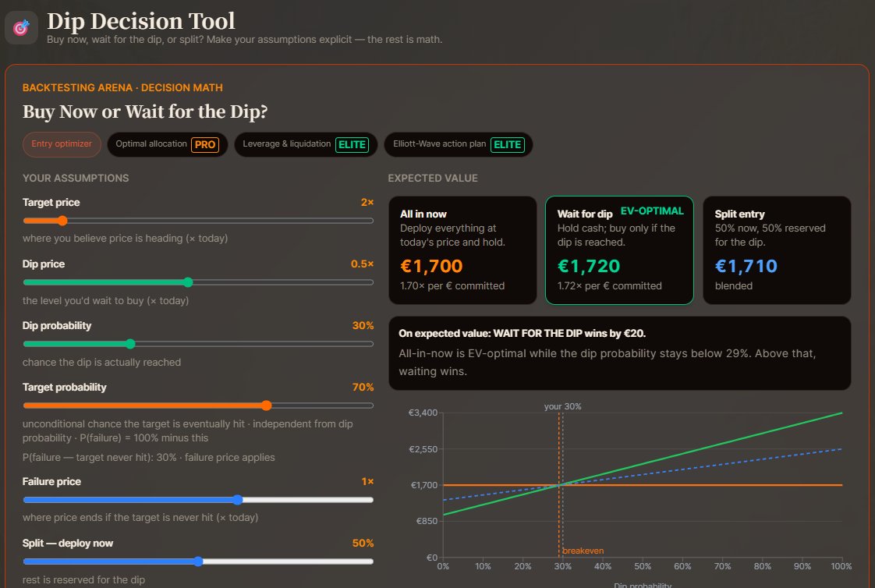The image size is (875, 588).
Task: Click the P(failure) 30% note text
Action: [148, 458]
